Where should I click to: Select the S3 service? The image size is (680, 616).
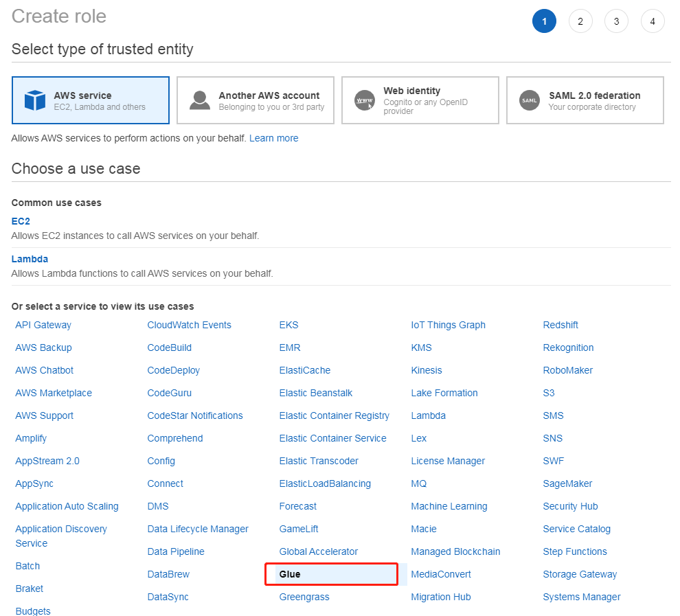pos(549,393)
